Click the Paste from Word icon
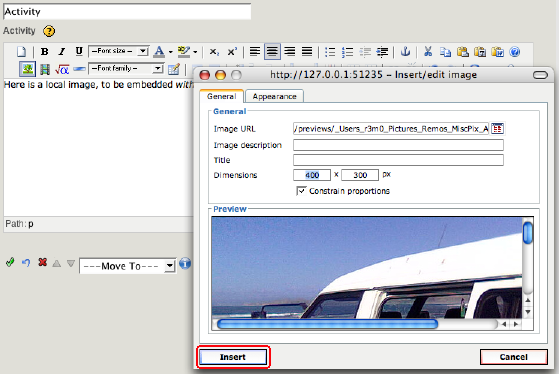Viewport: 559px width, 374px height. click(x=497, y=52)
